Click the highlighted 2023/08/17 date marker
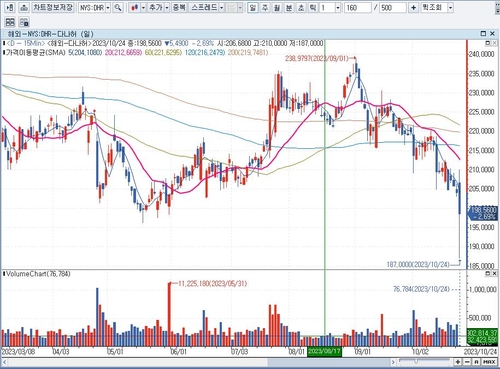The height and width of the screenshot is (369, 500). pyautogui.click(x=324, y=351)
